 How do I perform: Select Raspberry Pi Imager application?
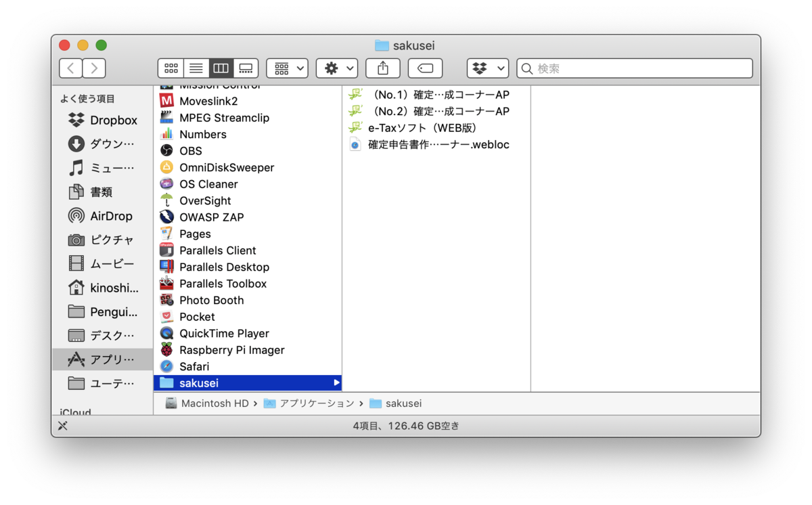pos(248,350)
